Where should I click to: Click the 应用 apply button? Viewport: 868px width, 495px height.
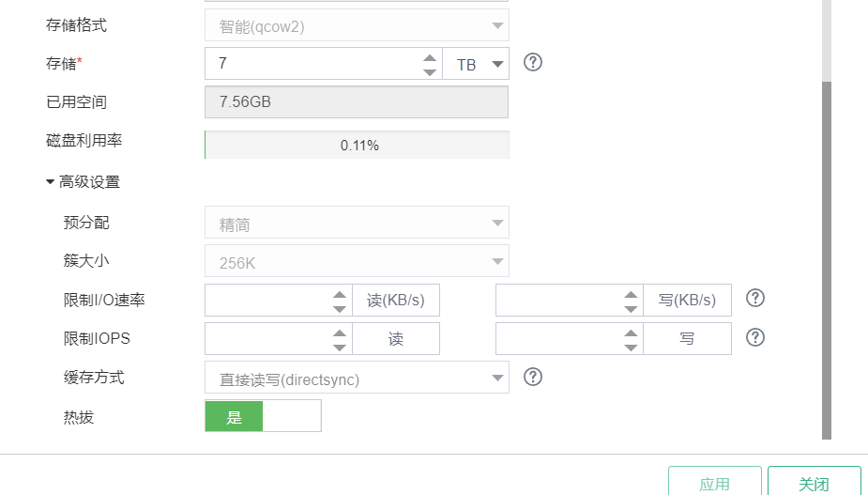(714, 484)
